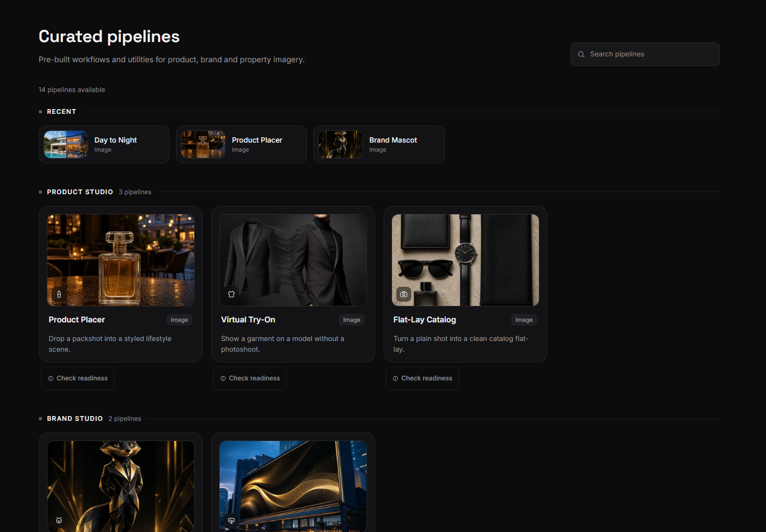The width and height of the screenshot is (766, 532).
Task: Click the Image tag on Product Placer card
Action: [x=179, y=320]
